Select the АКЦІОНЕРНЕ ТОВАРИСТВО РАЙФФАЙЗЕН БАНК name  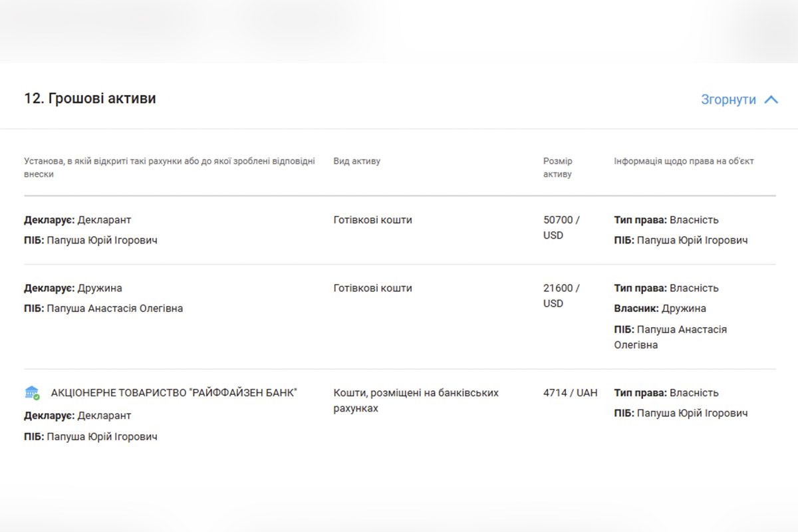click(x=174, y=393)
